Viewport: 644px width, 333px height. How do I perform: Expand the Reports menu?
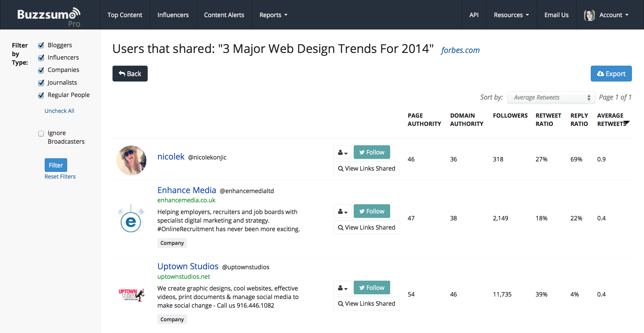coord(273,15)
